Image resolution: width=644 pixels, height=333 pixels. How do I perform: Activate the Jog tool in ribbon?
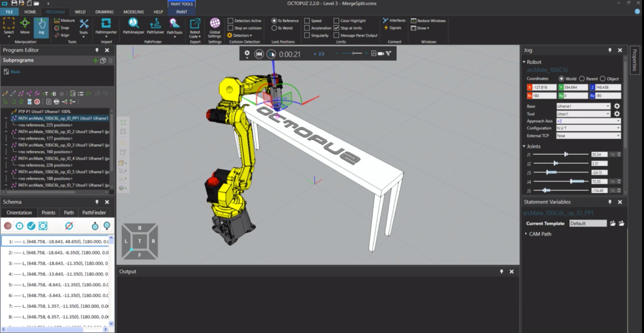pos(42,25)
